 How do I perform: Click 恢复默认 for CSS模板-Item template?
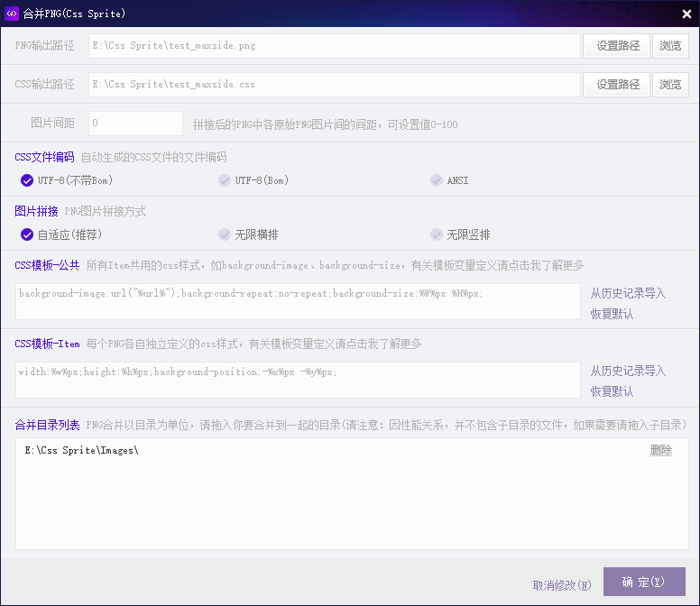pos(612,391)
